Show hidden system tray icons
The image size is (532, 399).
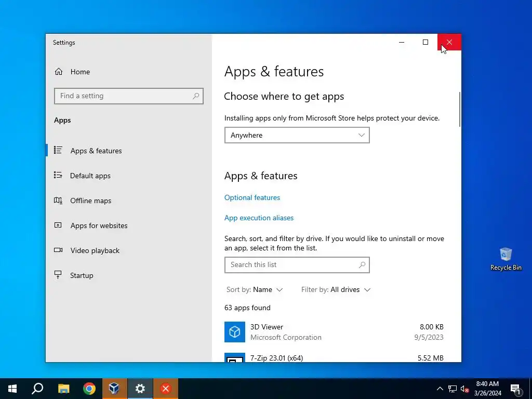(x=440, y=389)
